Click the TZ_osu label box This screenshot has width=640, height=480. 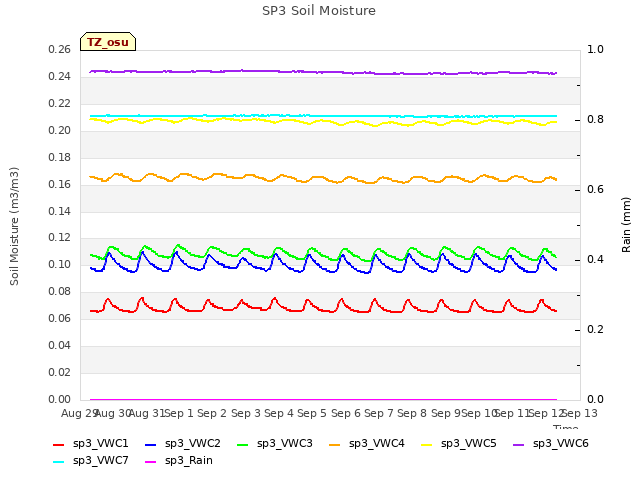click(x=108, y=42)
